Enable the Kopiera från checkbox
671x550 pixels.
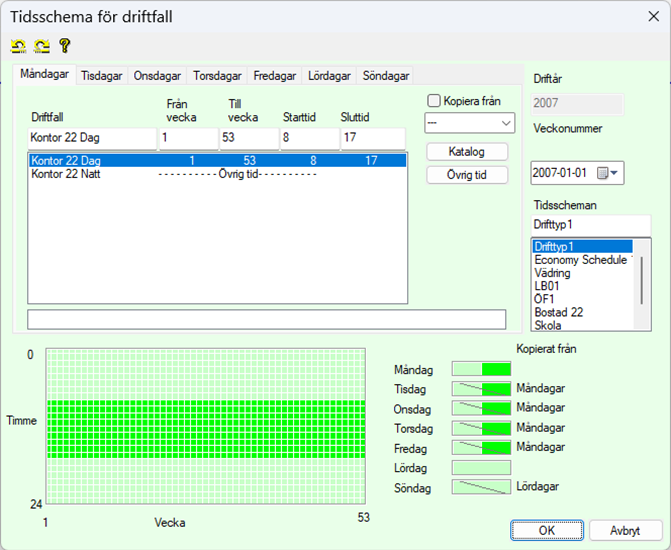pos(433,101)
